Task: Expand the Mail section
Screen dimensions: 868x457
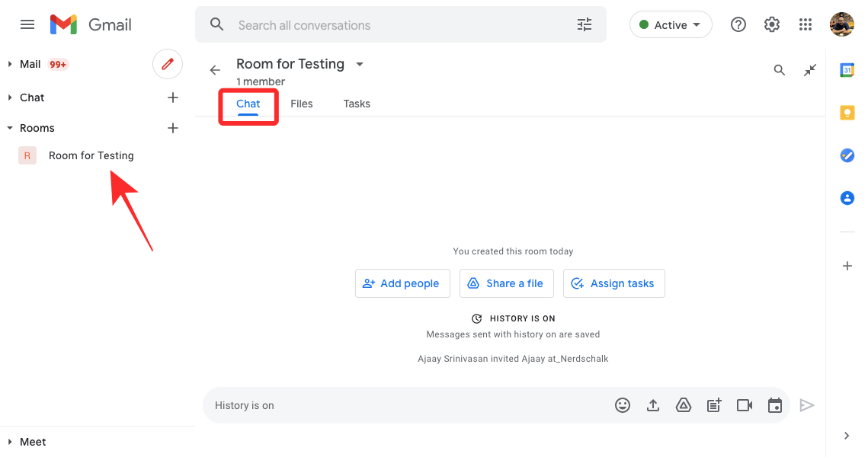Action: pos(10,65)
